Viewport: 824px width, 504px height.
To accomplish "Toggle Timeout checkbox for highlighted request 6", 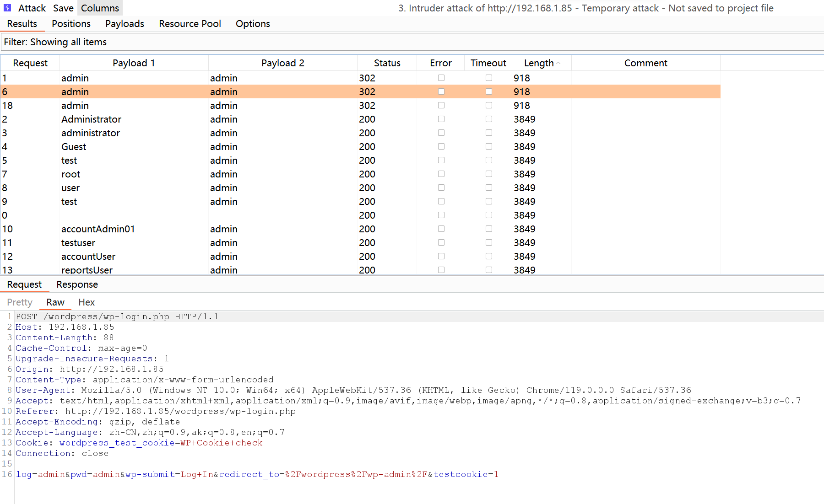I will coord(489,92).
